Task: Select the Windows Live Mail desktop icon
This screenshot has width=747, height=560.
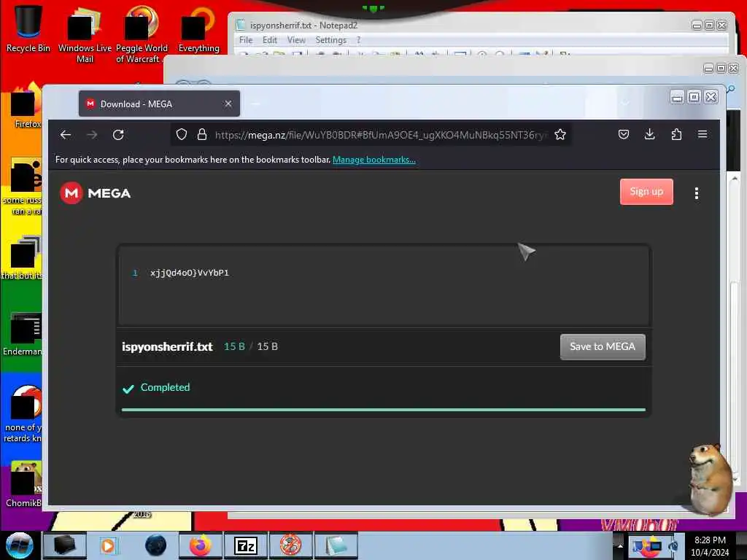Action: click(85, 34)
